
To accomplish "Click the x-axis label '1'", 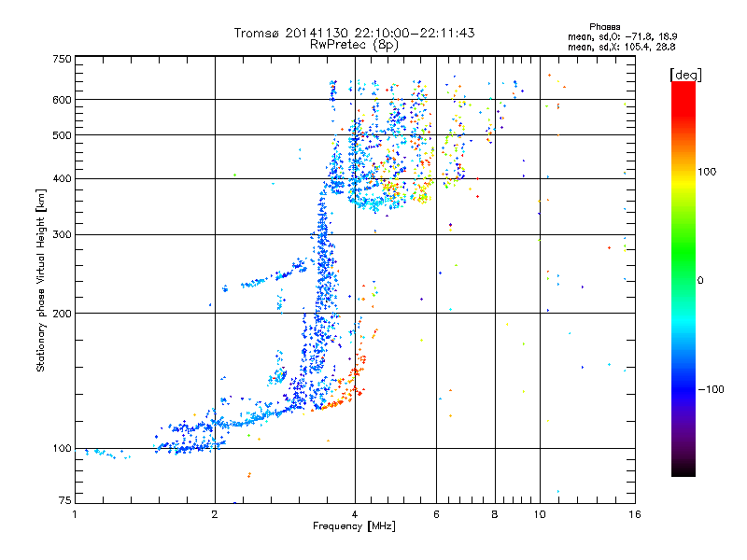I will 75,514.
